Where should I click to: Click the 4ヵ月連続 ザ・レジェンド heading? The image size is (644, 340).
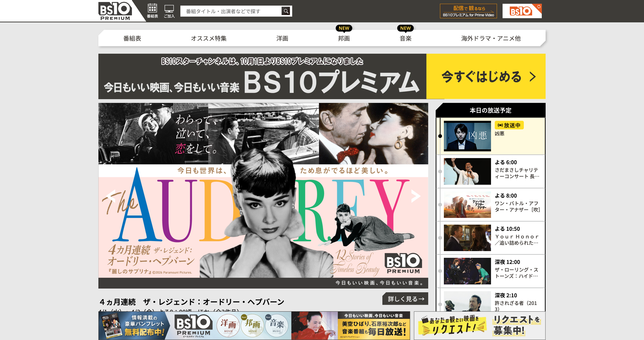192,302
